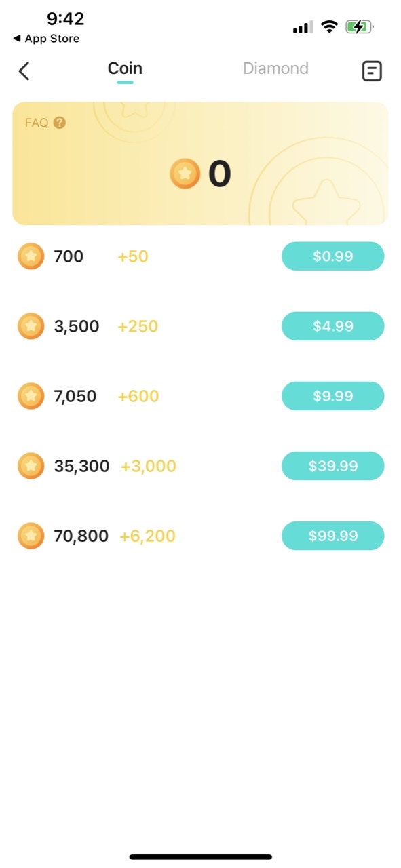The height and width of the screenshot is (868, 401).
Task: Select the coin icon beside 700
Action: click(x=31, y=256)
